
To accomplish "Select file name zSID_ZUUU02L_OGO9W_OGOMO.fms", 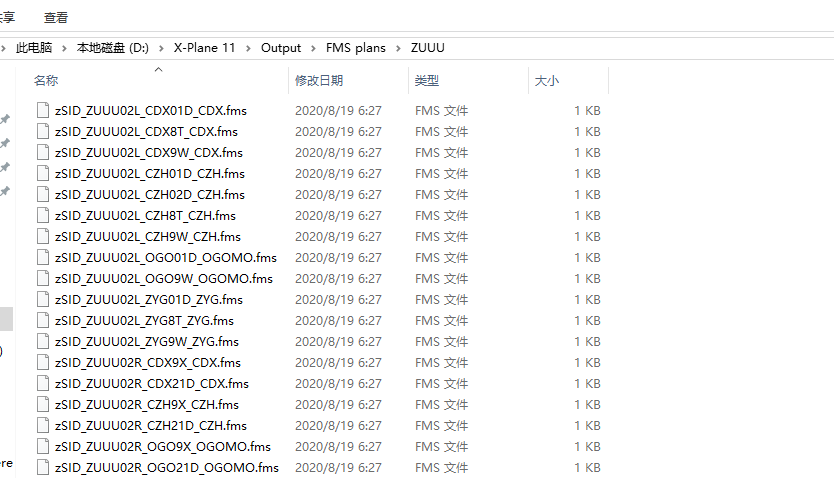I will click(164, 279).
